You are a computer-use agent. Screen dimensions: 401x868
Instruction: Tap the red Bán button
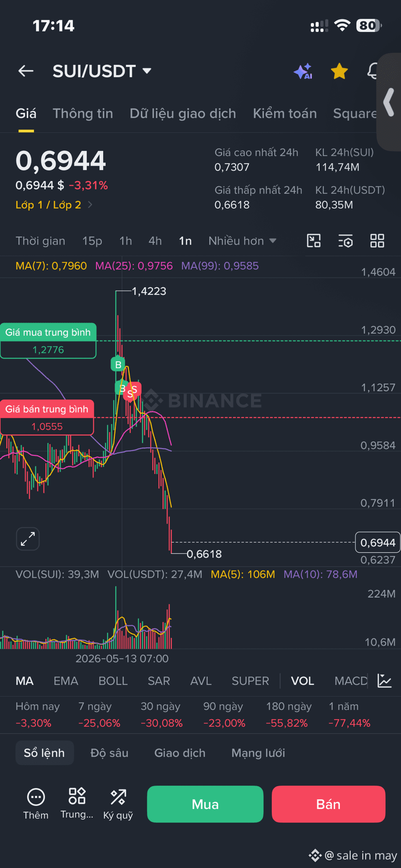point(328,804)
